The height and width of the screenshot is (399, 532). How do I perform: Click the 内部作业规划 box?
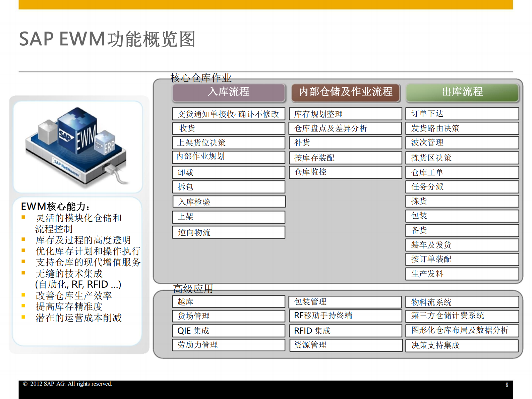229,157
